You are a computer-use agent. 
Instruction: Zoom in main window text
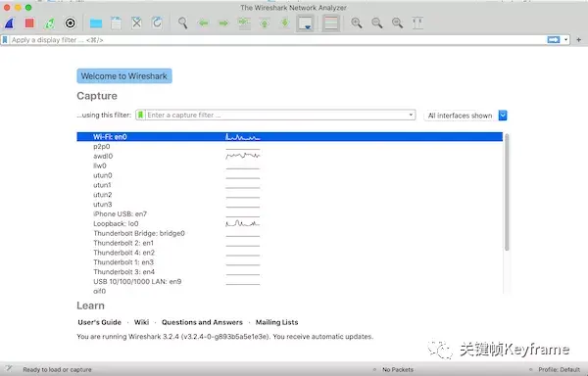click(x=357, y=23)
